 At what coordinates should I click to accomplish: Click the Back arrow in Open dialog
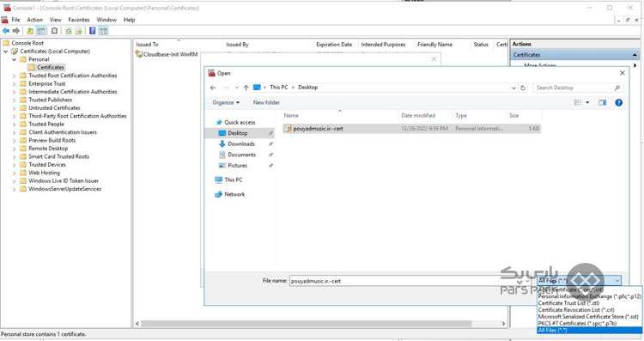[x=213, y=88]
